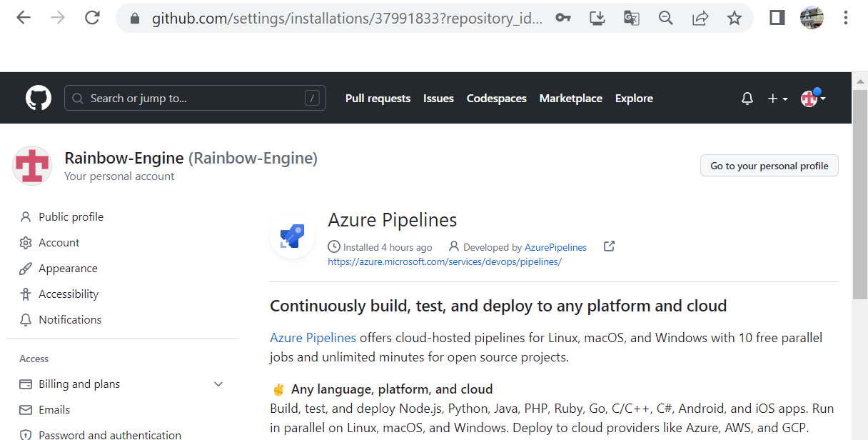This screenshot has width=868, height=440.
Task: Open Chrome's three-dot menu
Action: pos(846,18)
